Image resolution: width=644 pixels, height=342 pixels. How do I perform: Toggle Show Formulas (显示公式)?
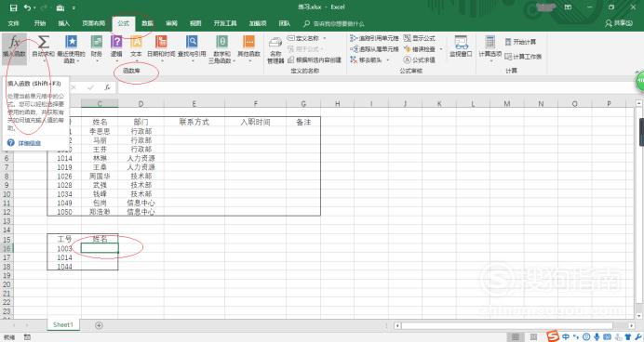click(420, 38)
